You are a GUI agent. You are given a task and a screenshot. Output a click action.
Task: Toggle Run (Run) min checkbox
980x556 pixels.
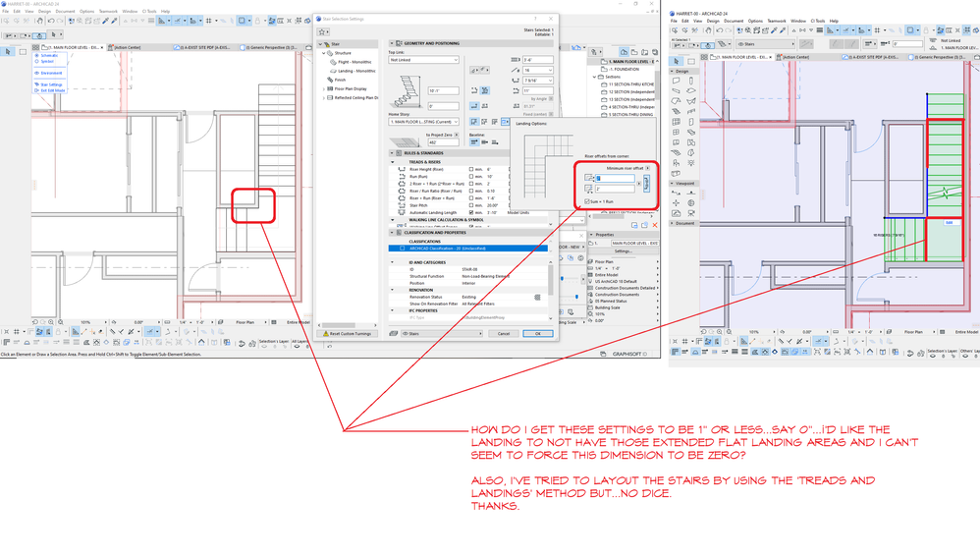[471, 177]
